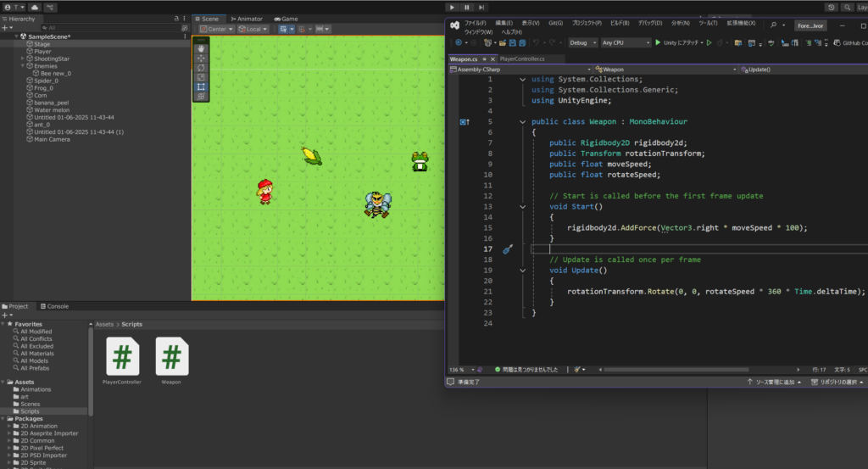Open the Center pivot mode dropdown
Viewport: 868px width, 469px height.
click(x=217, y=29)
